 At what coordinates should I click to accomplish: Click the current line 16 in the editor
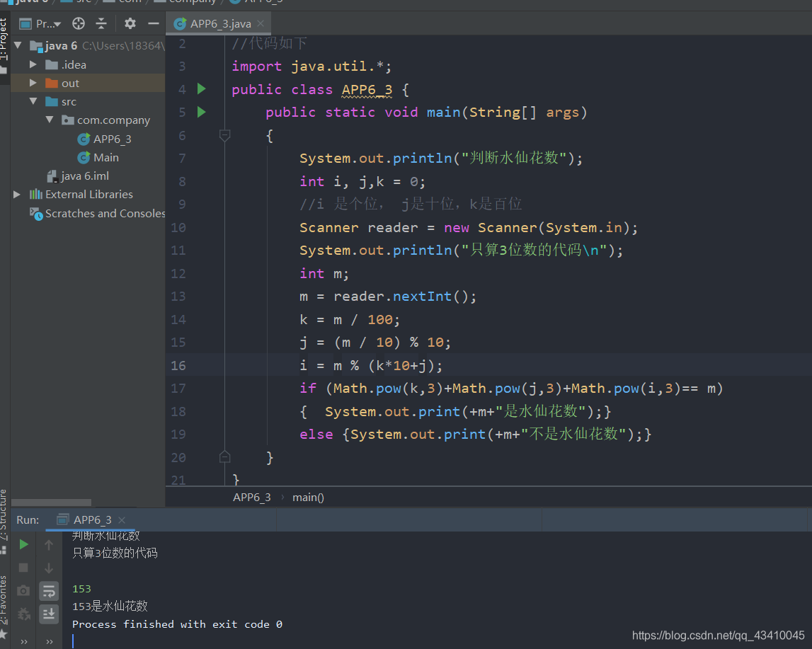pyautogui.click(x=489, y=365)
